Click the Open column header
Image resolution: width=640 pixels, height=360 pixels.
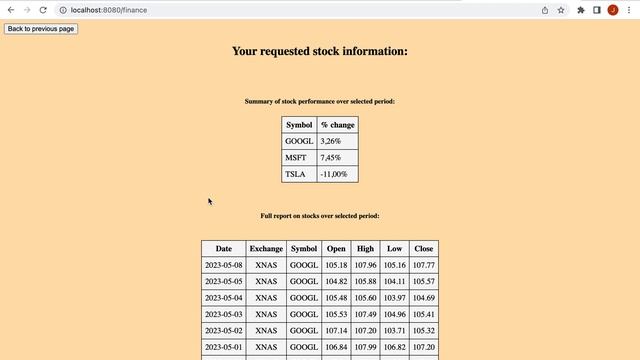click(x=336, y=249)
